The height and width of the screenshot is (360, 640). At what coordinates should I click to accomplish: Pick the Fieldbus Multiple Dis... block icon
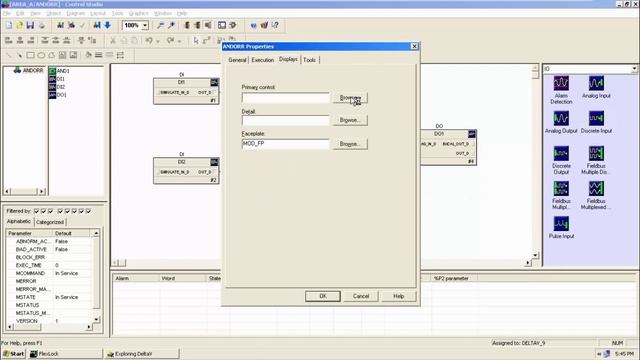click(596, 153)
